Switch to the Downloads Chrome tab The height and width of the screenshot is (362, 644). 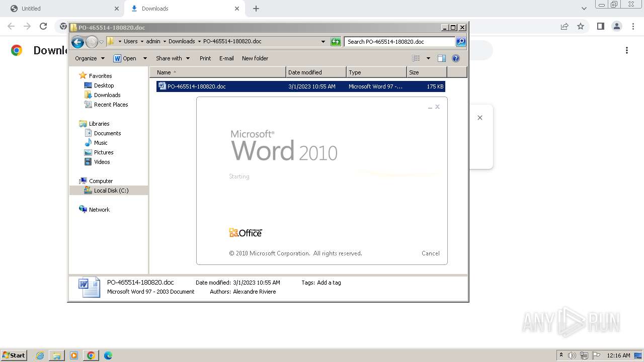pos(185,9)
